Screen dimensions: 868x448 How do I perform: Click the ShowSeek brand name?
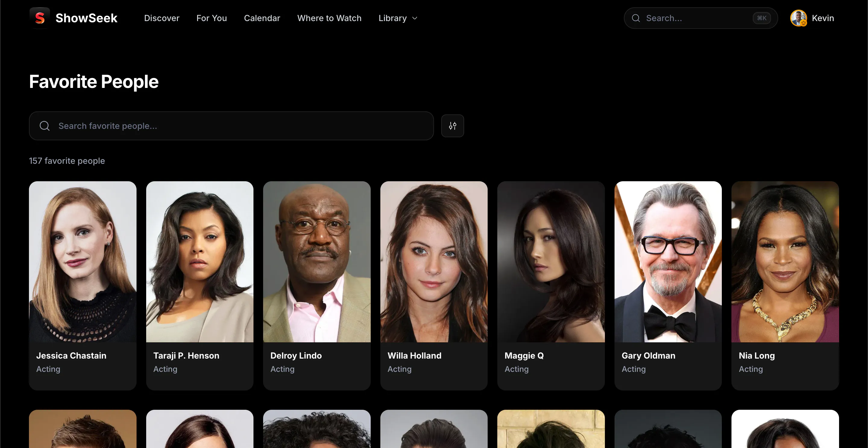pos(86,18)
